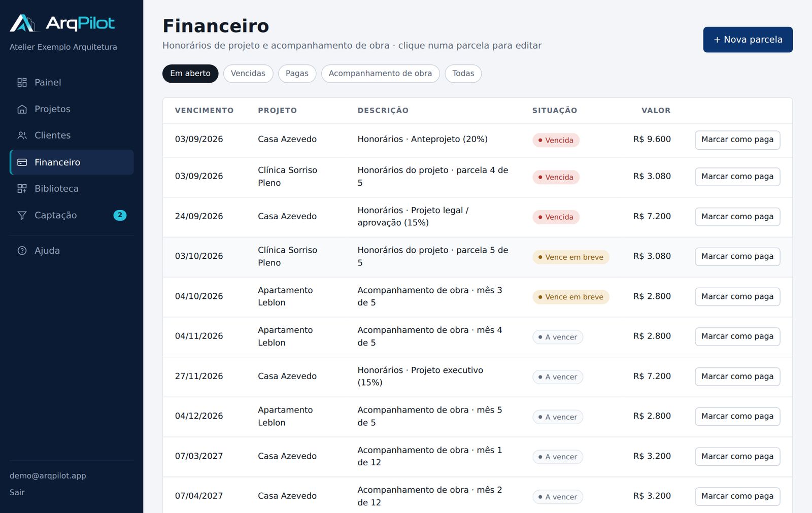Mark Acompanhamento mês 3 de 5 as paid

click(737, 297)
